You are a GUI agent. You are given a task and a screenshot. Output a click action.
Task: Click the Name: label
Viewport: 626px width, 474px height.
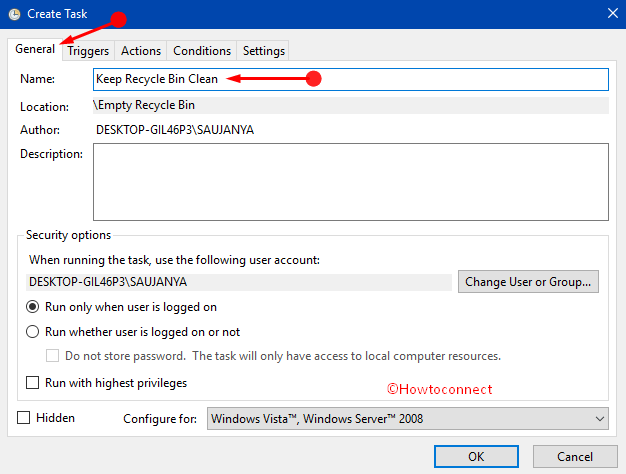click(x=38, y=79)
